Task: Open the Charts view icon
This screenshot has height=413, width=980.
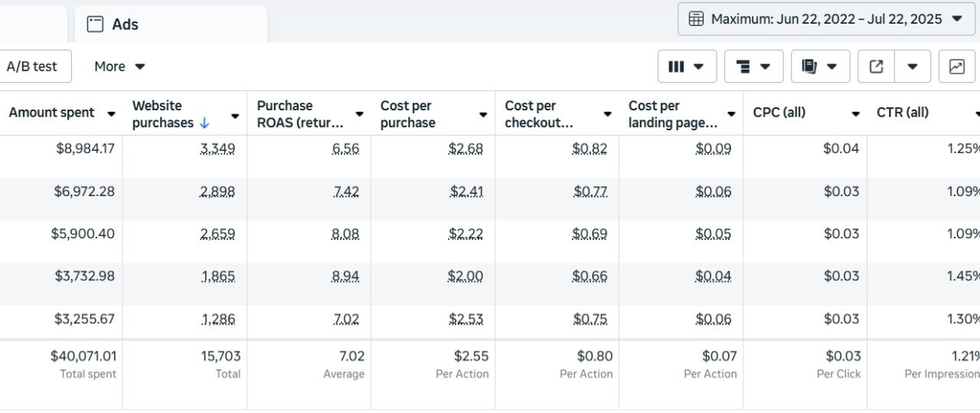Action: [x=956, y=67]
